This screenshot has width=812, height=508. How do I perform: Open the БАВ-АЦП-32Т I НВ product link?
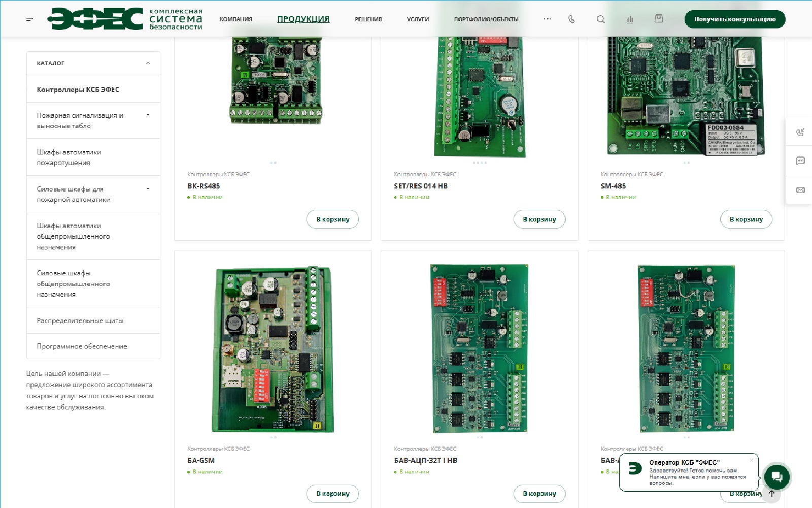[x=426, y=460]
